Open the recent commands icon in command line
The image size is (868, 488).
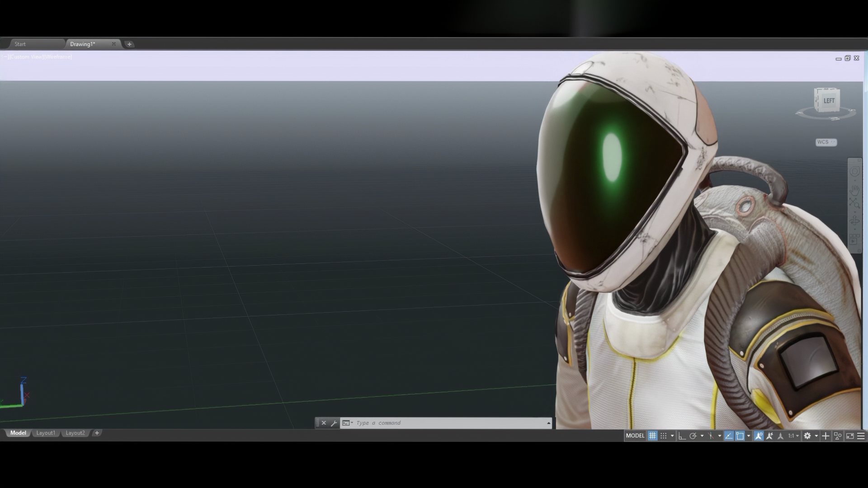coord(347,423)
